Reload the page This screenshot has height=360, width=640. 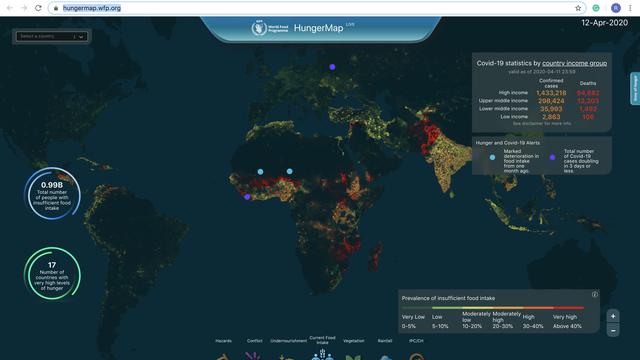tap(38, 8)
